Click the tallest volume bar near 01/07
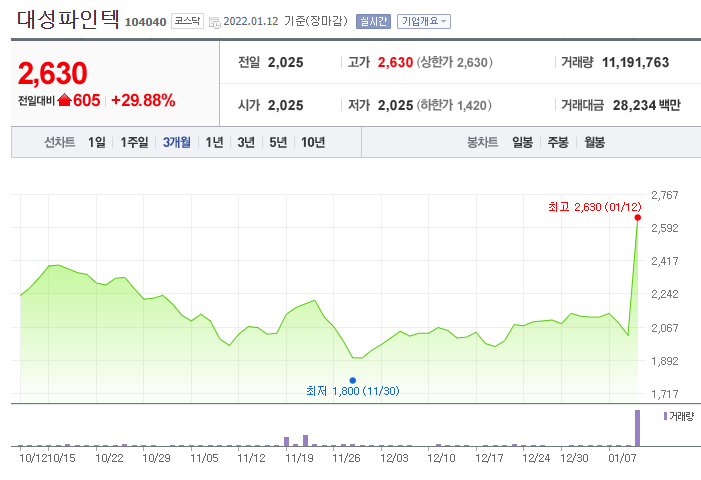This screenshot has width=701, height=480. pyautogui.click(x=638, y=428)
